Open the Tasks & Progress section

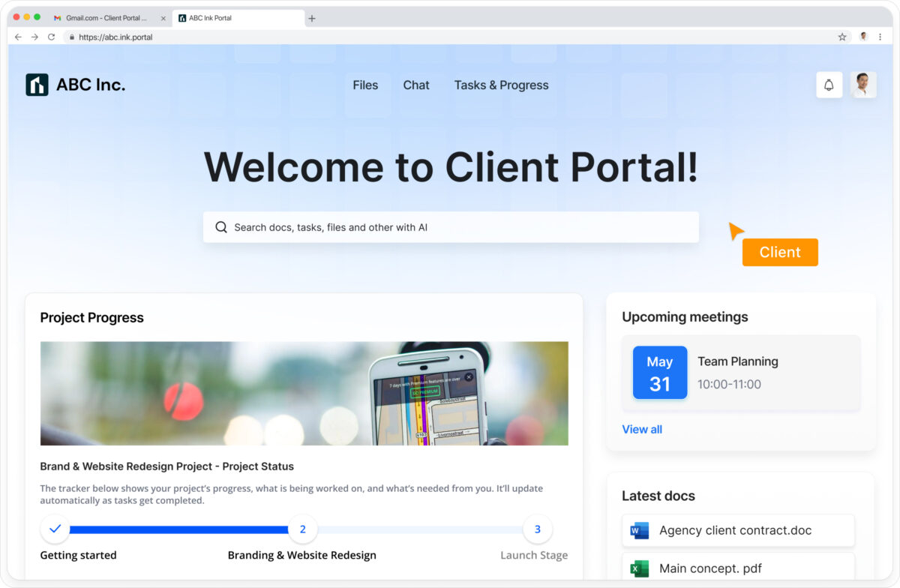[501, 85]
